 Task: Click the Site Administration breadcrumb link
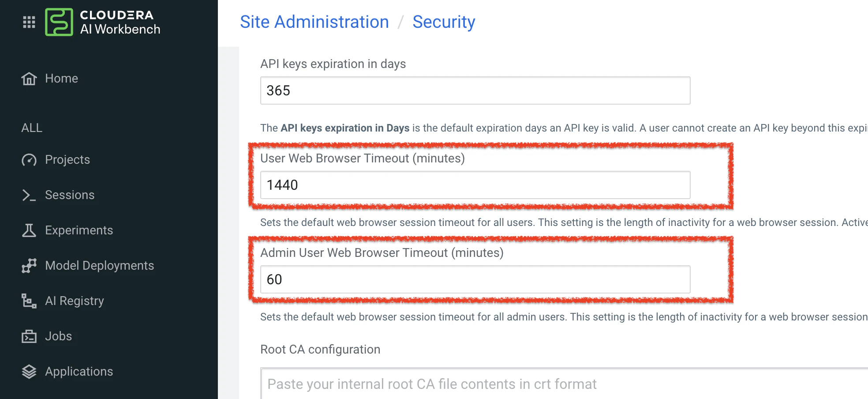coord(314,22)
